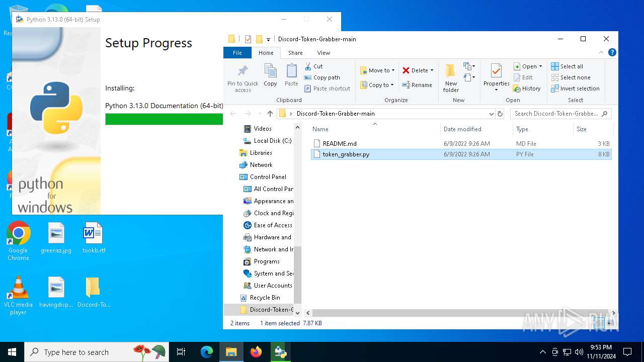The image size is (644, 362).
Task: Open Local Disk (C:) in navigation pane
Action: (x=267, y=141)
